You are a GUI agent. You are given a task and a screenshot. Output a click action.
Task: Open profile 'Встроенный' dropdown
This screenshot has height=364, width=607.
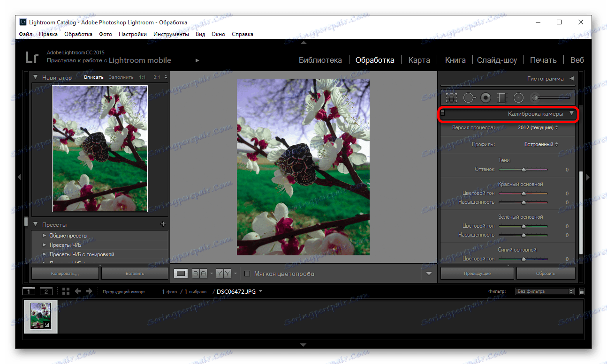tap(541, 144)
